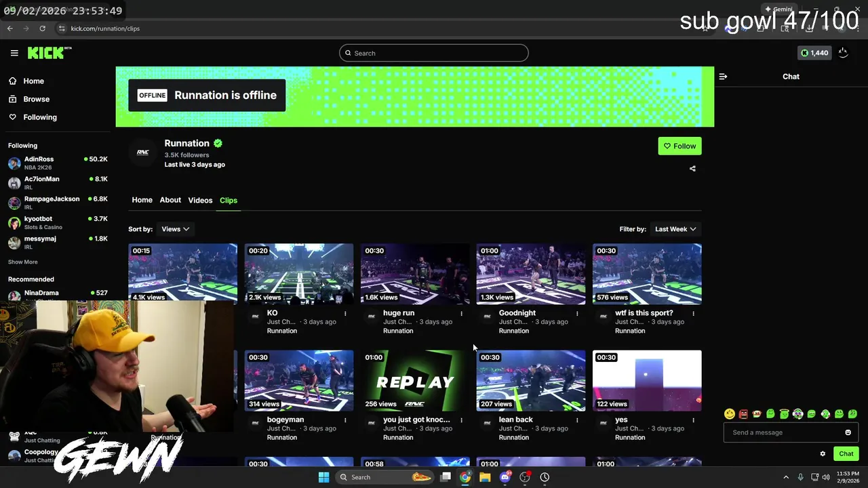This screenshot has width=868, height=488.
Task: Switch to the Videos tab
Action: click(x=200, y=200)
